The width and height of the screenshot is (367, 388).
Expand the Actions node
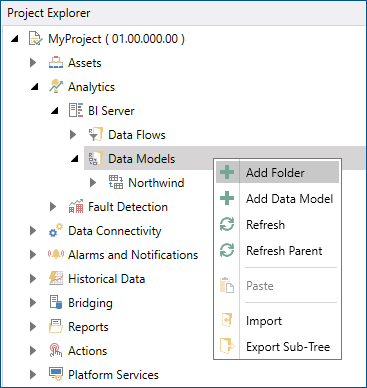(x=33, y=351)
